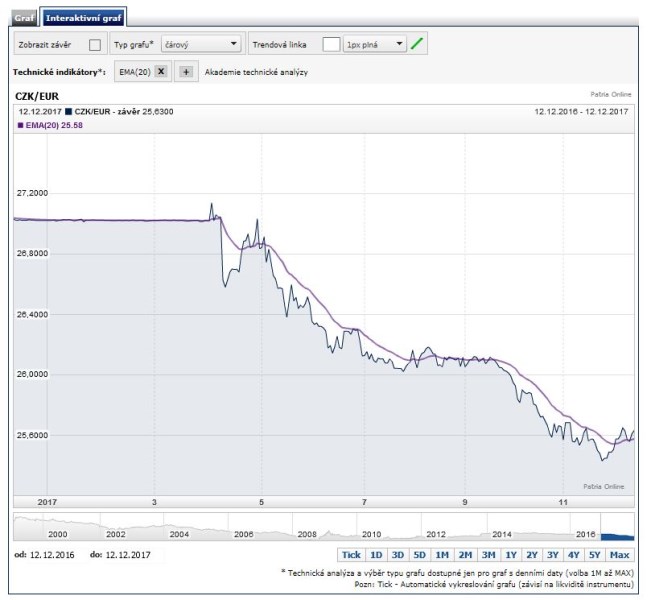Show 5Y chart history
The image size is (651, 600).
coord(597,554)
